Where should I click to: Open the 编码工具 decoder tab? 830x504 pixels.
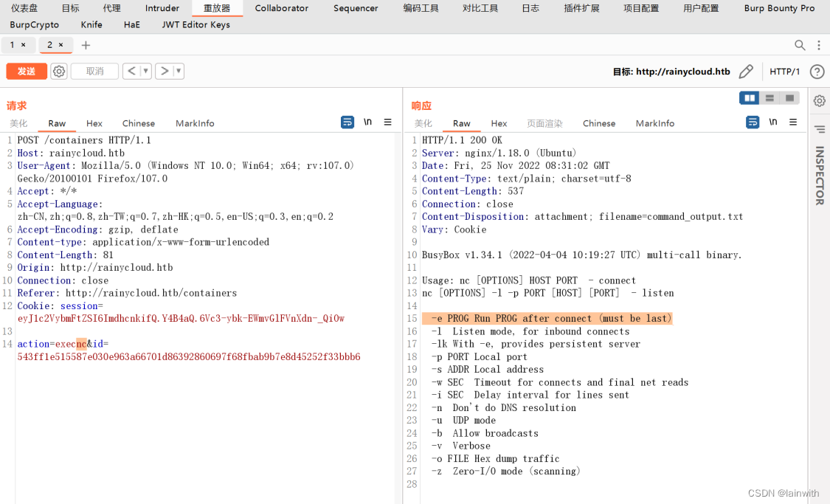click(x=421, y=8)
